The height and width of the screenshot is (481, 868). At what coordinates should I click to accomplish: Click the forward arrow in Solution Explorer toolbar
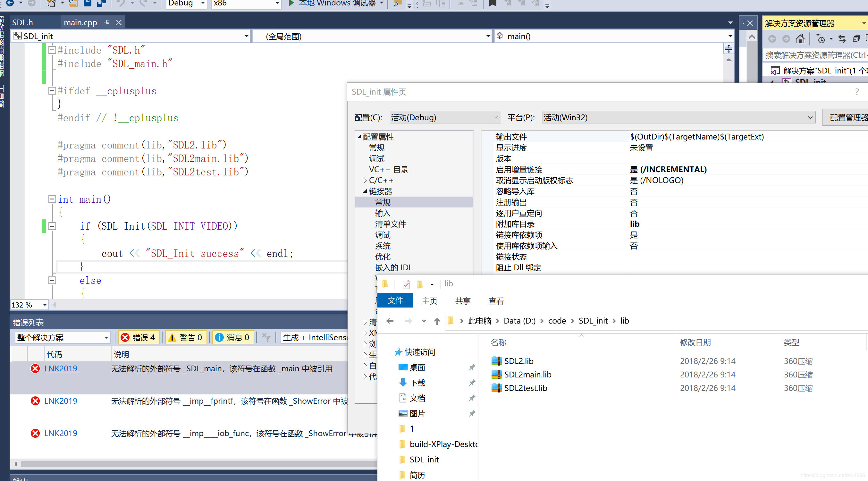[786, 39]
